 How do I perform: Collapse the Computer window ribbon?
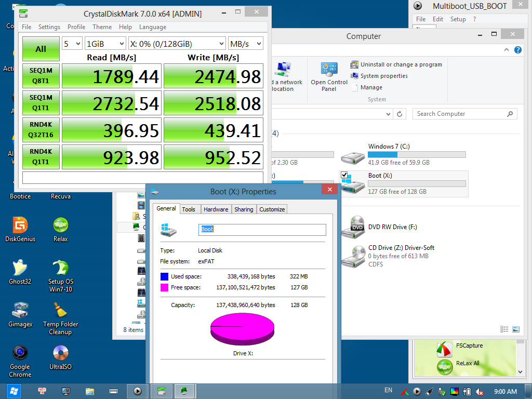pos(507,50)
